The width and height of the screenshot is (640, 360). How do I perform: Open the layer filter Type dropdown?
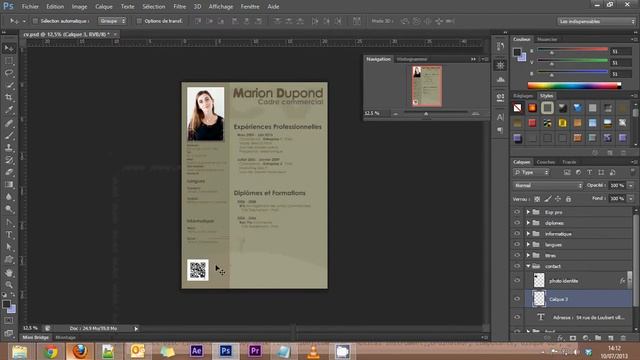tap(531, 173)
